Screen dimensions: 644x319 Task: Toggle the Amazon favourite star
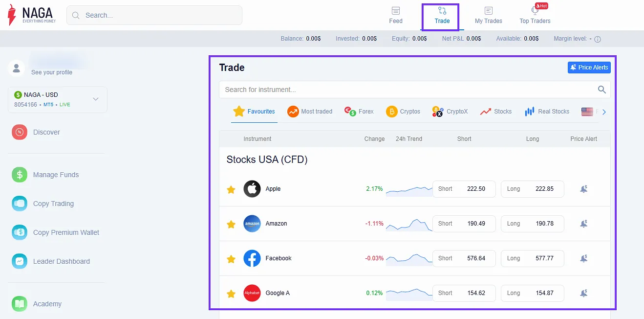[x=231, y=224]
